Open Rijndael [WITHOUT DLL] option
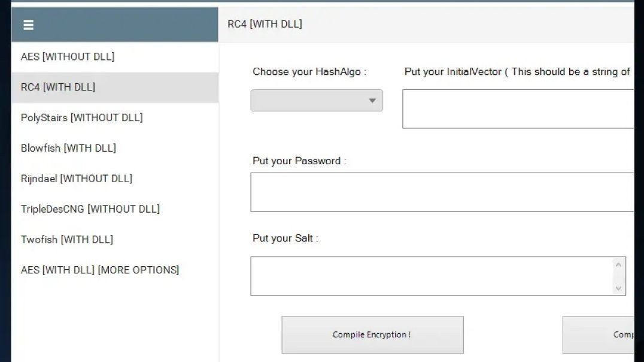Viewport: 644px width, 362px height. point(77,179)
